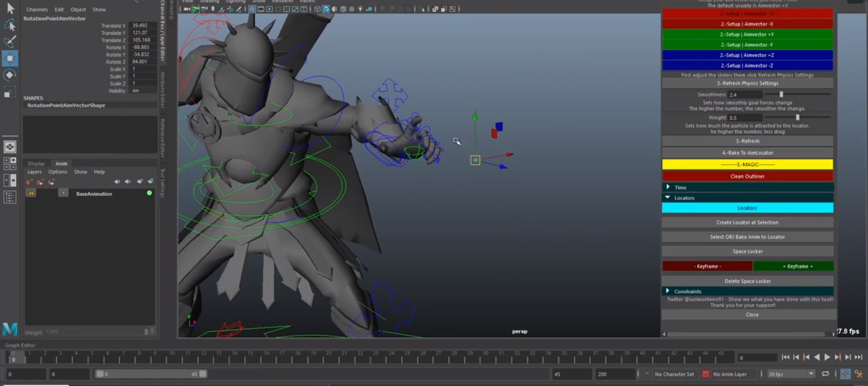Toggle auto keyframe button
The image size is (868, 386).
click(x=845, y=374)
